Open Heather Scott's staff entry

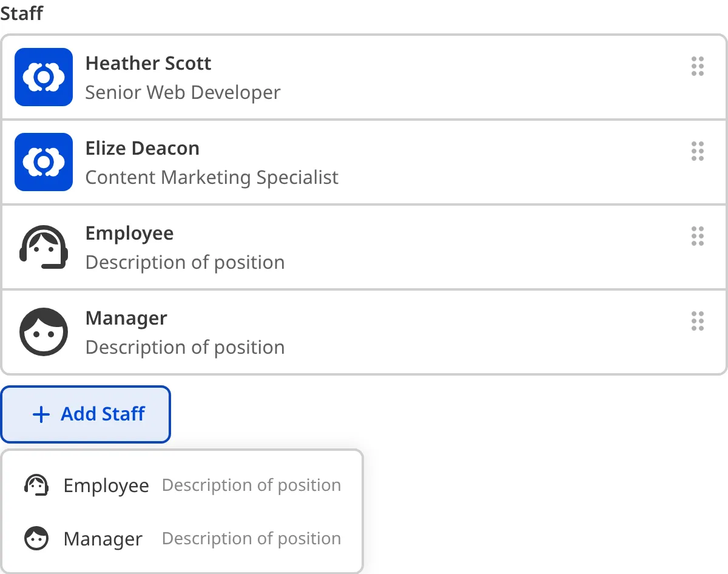(149, 63)
